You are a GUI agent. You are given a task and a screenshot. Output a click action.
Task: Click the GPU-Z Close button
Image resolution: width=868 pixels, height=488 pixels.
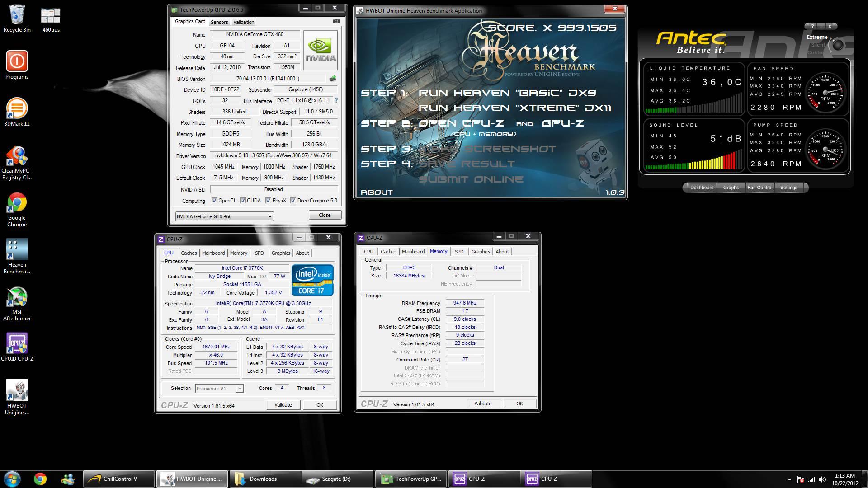click(x=325, y=215)
